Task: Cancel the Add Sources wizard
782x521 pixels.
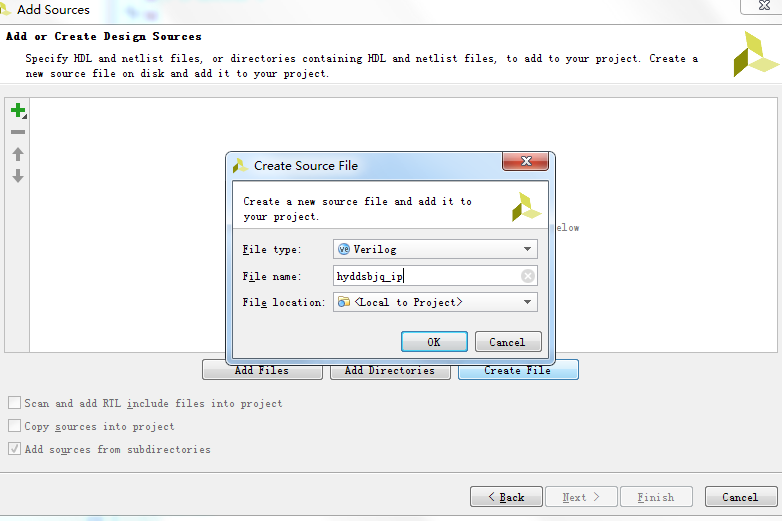Action: coord(739,497)
